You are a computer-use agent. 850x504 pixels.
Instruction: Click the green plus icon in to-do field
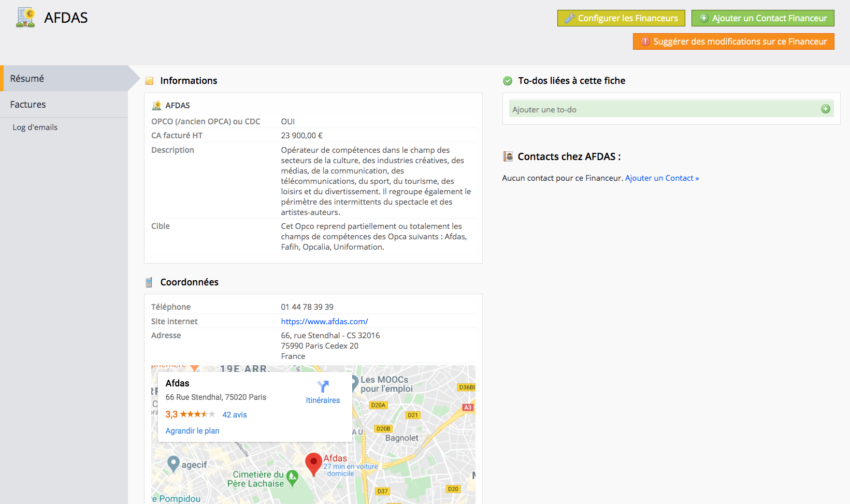(826, 109)
